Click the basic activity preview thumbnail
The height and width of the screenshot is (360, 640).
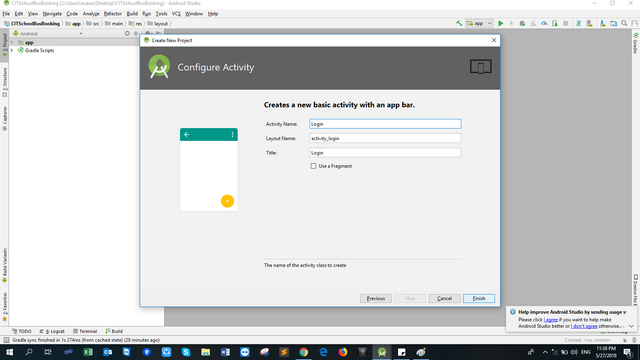click(209, 169)
